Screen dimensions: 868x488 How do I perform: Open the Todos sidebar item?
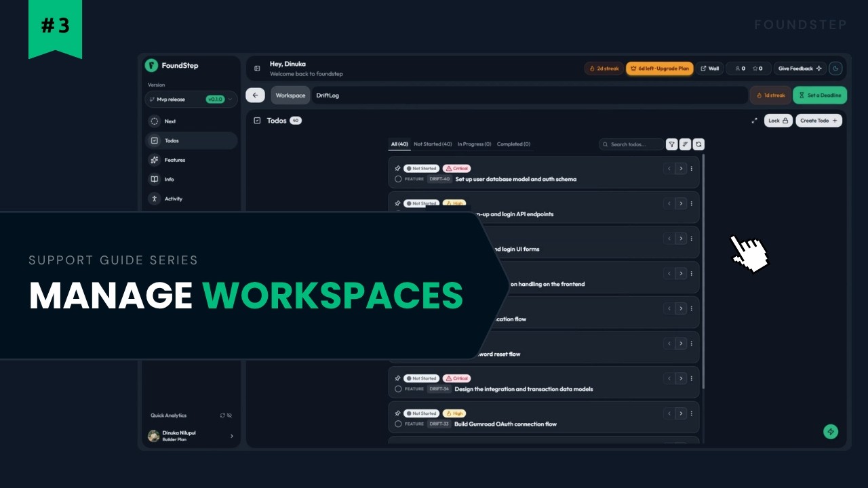click(191, 140)
